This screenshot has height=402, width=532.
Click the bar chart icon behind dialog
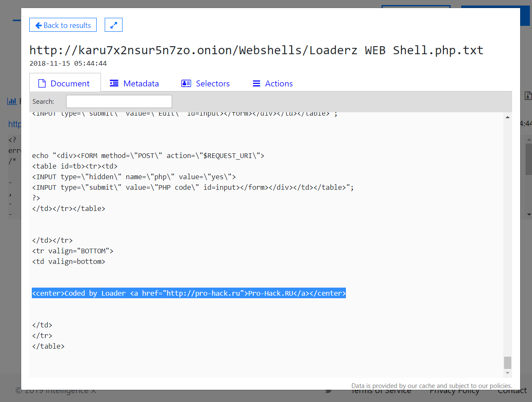11,101
